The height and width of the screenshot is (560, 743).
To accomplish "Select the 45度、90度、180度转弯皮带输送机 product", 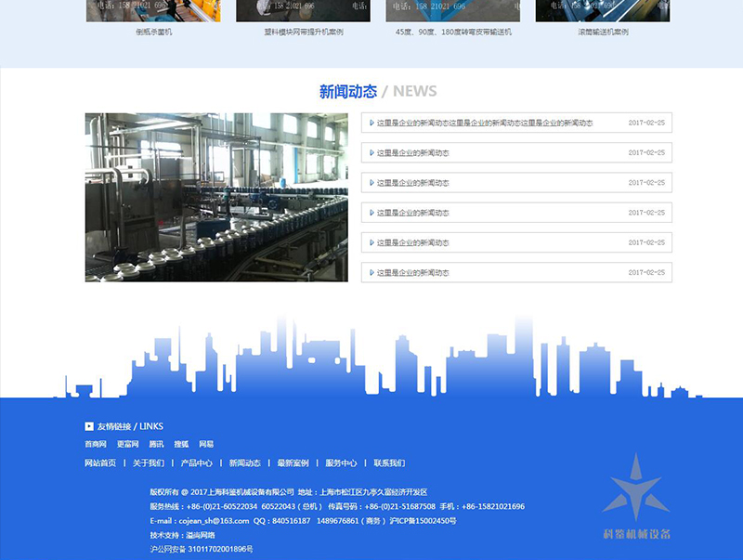I will tap(452, 32).
